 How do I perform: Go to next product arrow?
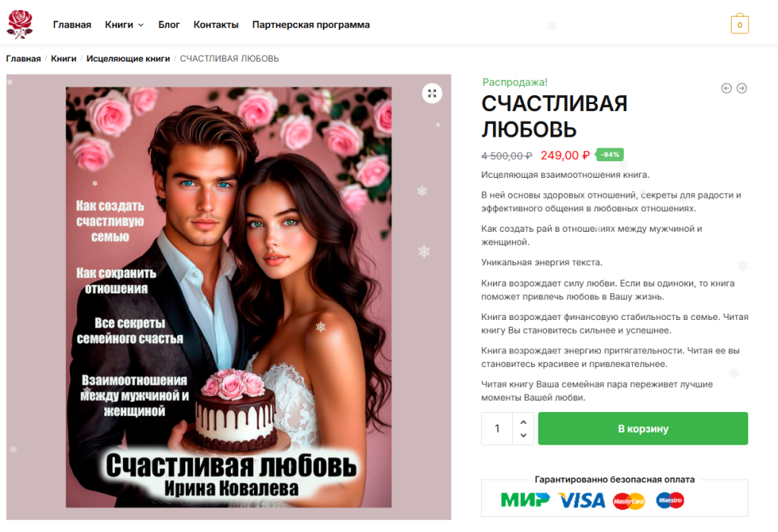tap(742, 88)
